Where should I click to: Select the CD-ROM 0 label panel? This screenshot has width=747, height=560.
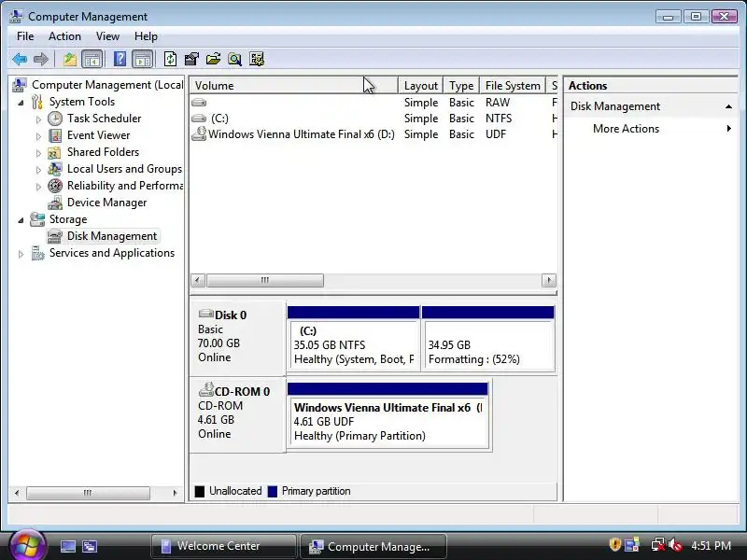(x=238, y=413)
